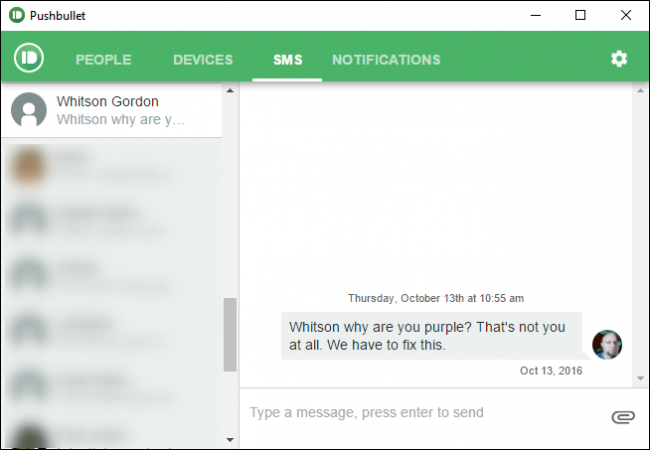Maximize the Pushbullet window
Viewport: 650px width, 450px height.
click(580, 15)
